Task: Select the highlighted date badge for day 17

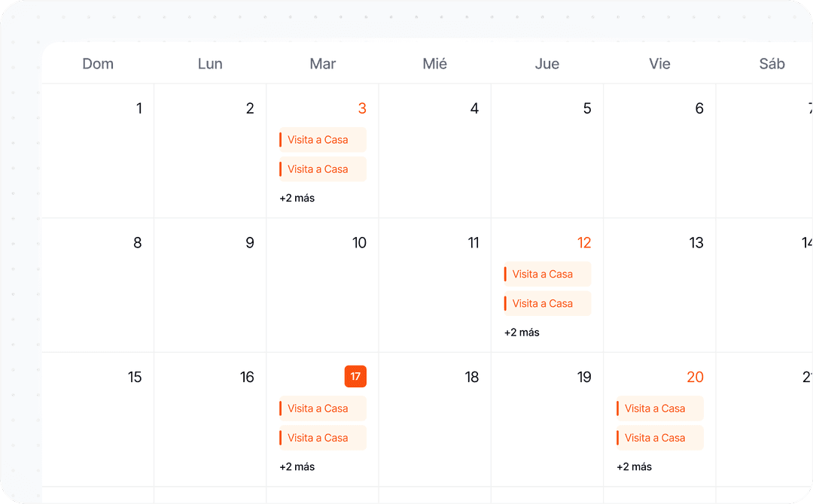Action: [x=355, y=376]
